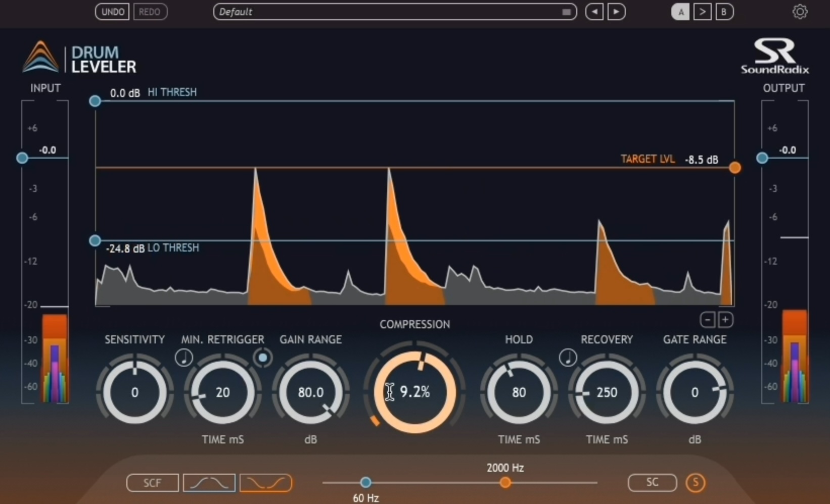The height and width of the screenshot is (504, 830).
Task: Select the band-pass filter shape icon
Action: (x=209, y=483)
